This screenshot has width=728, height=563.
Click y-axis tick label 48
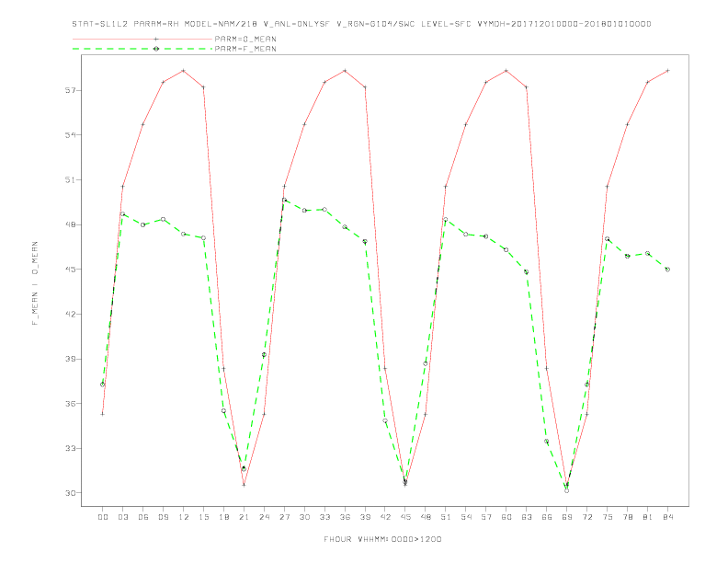pyautogui.click(x=71, y=224)
